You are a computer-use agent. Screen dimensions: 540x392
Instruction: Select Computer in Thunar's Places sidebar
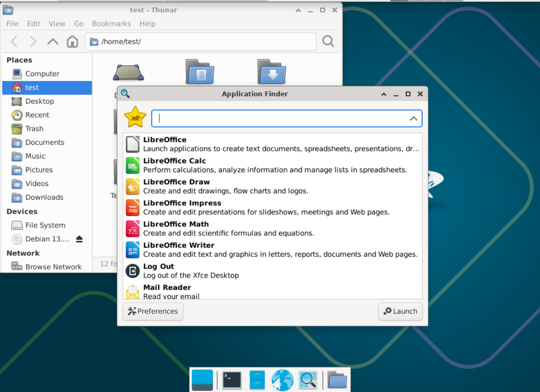click(x=47, y=74)
